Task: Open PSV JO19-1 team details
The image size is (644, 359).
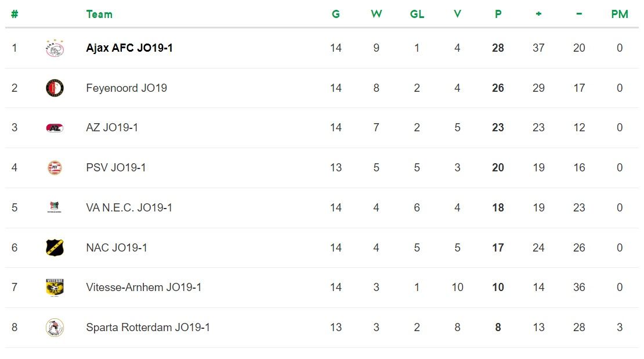Action: (x=116, y=168)
